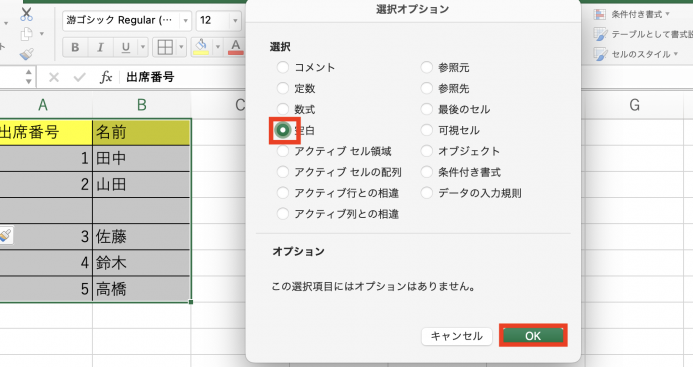Viewport: 693px width, 367px height.
Task: Click the name box stepper arrows
Action: 29,76
